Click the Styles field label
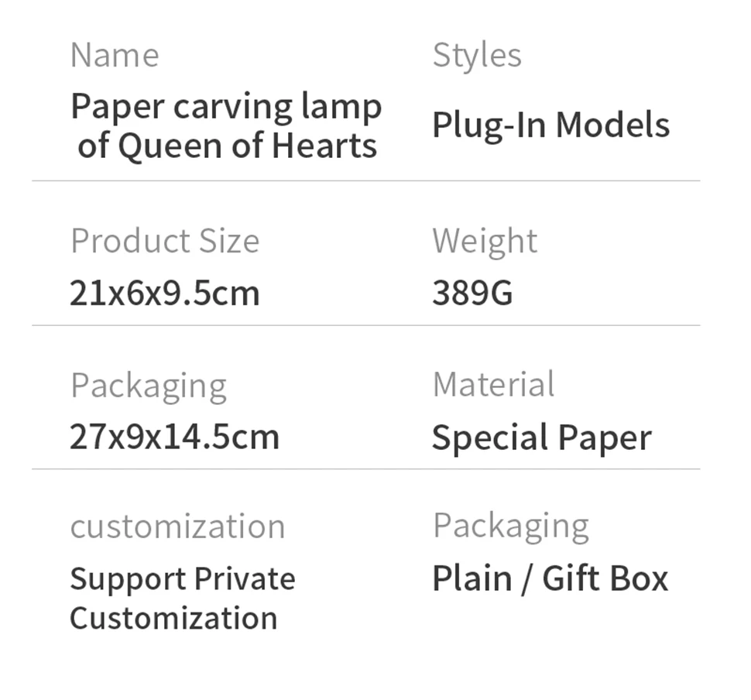This screenshot has height=700, width=751. (477, 56)
